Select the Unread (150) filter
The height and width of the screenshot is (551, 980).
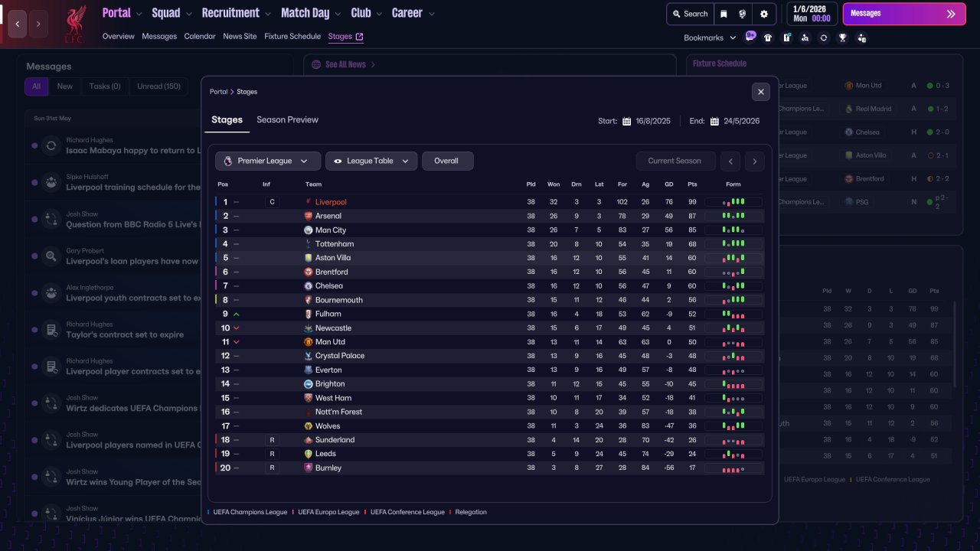point(159,86)
